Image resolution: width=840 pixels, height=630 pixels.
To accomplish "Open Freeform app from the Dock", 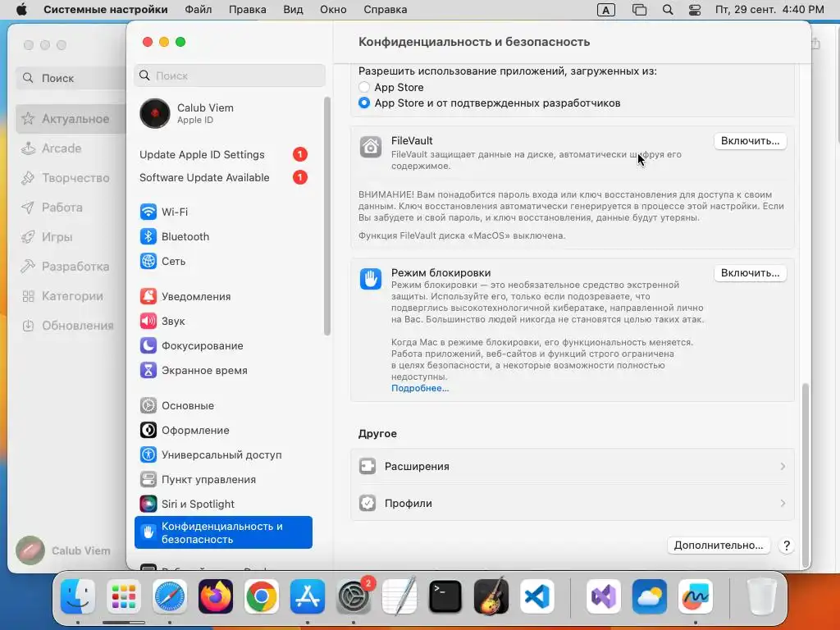I will tap(696, 596).
